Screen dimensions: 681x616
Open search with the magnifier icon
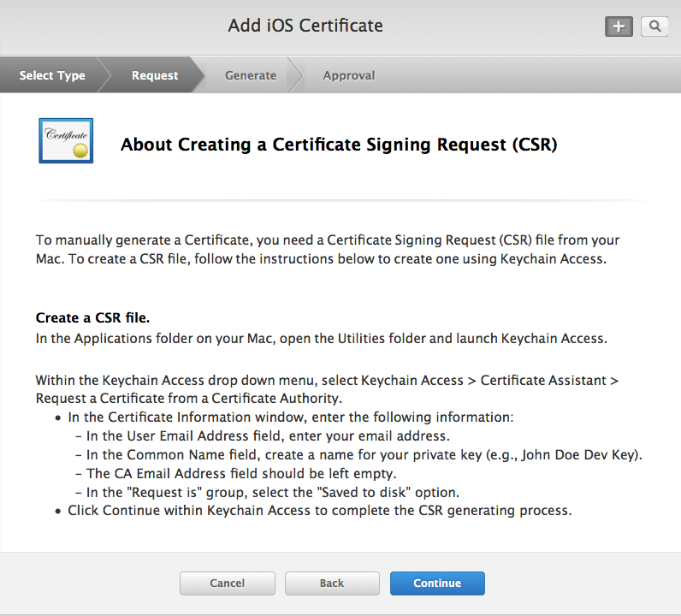click(x=654, y=27)
